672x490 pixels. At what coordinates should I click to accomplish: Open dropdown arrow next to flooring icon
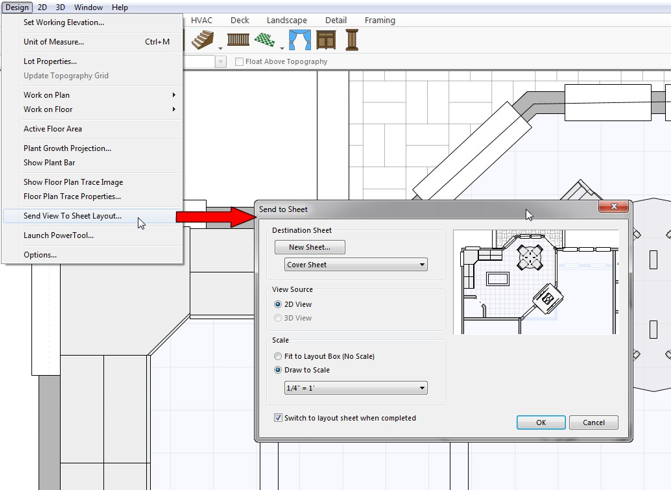282,48
